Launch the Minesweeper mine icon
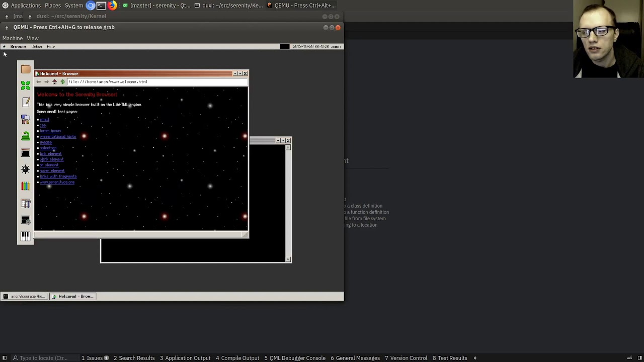Image resolution: width=644 pixels, height=362 pixels. click(x=26, y=169)
